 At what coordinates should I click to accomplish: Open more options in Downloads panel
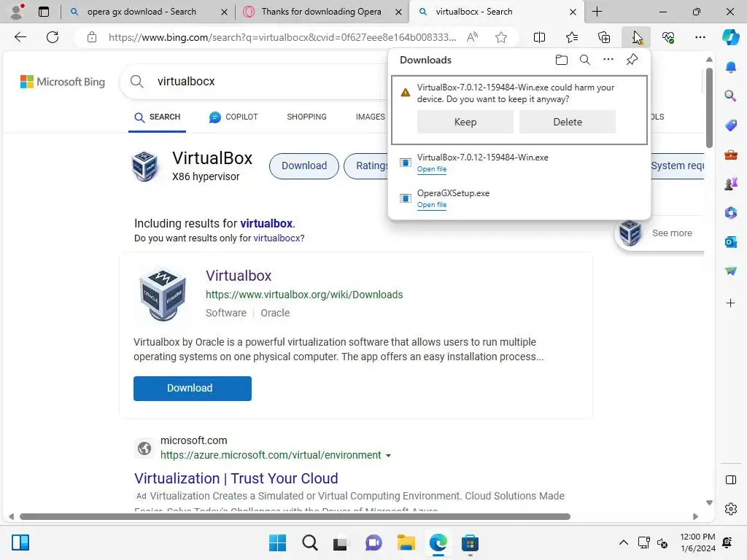[608, 60]
